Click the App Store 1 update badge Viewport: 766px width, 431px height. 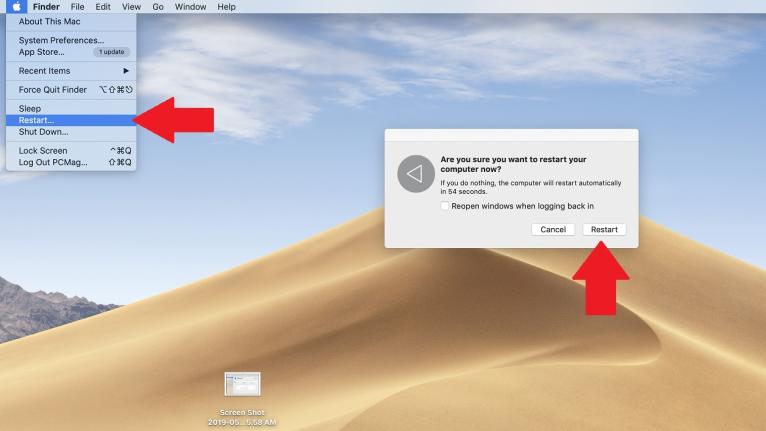coord(111,52)
